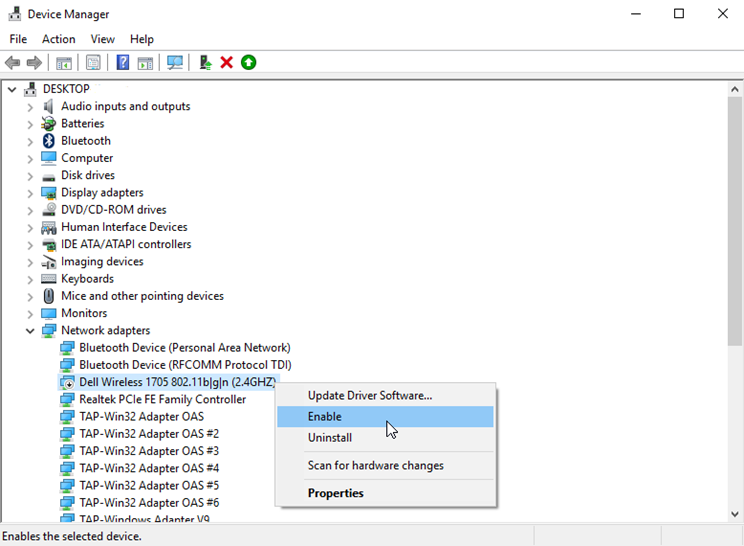This screenshot has width=744, height=546.
Task: Click the vertical scrollbar thumb
Action: (735, 221)
